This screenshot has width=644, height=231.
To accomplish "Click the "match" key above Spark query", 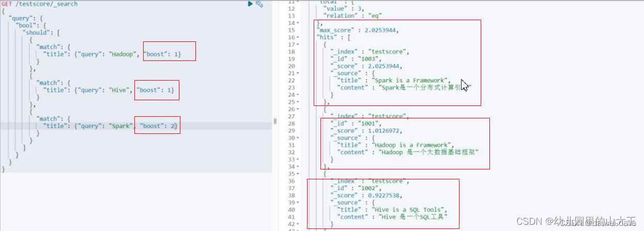I will pos(49,119).
